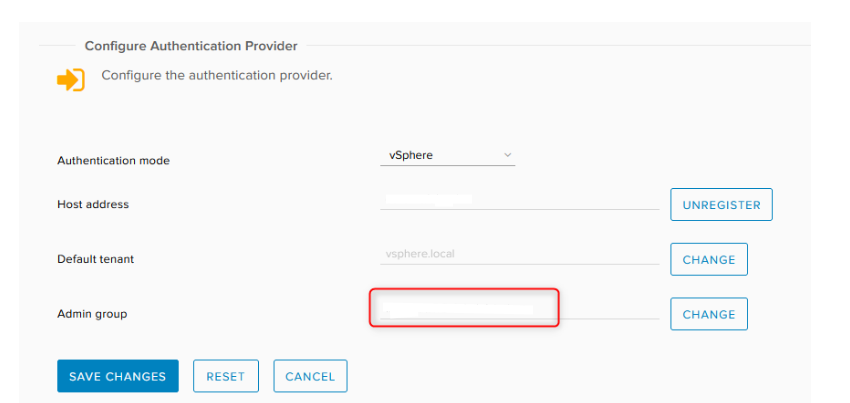Image resolution: width=850 pixels, height=403 pixels.
Task: Click the CANCEL button
Action: pos(310,376)
